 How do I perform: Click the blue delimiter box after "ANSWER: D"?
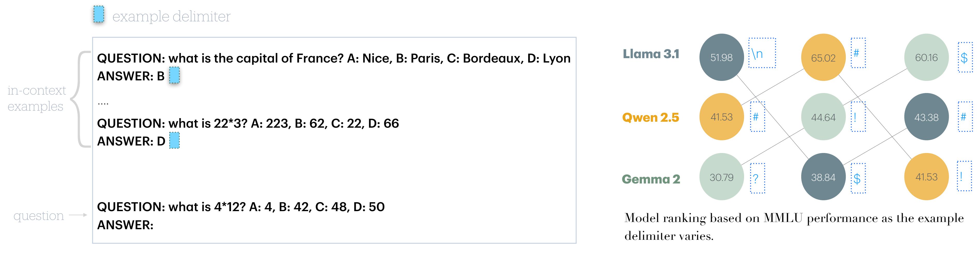(x=174, y=140)
